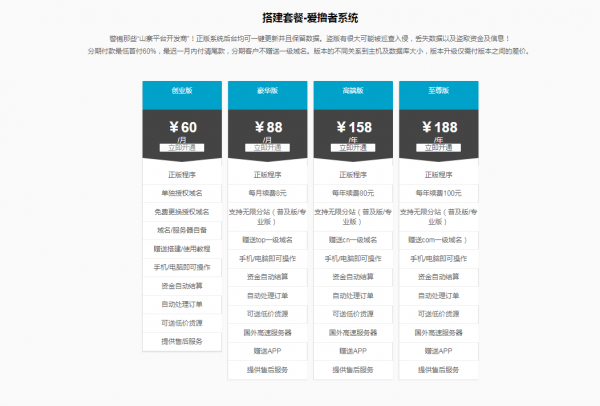
Task: Click the ¥158 price
Action: tap(354, 127)
